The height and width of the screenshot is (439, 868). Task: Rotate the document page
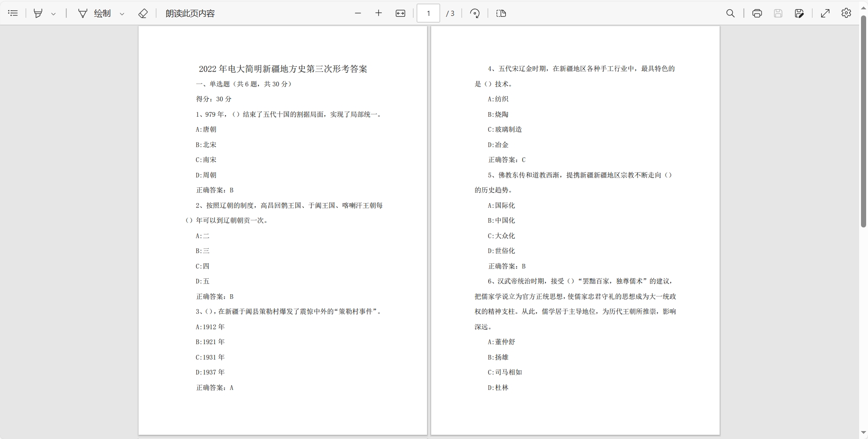click(x=475, y=13)
